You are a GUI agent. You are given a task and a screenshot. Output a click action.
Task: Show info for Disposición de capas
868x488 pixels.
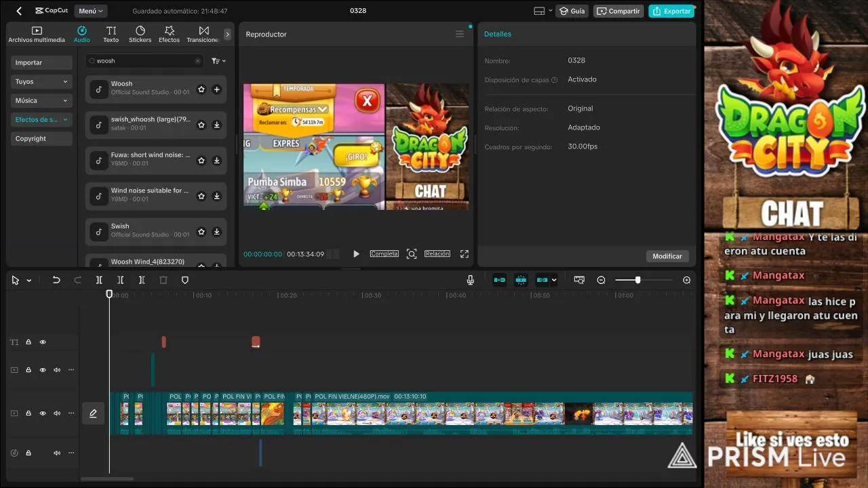click(x=554, y=80)
